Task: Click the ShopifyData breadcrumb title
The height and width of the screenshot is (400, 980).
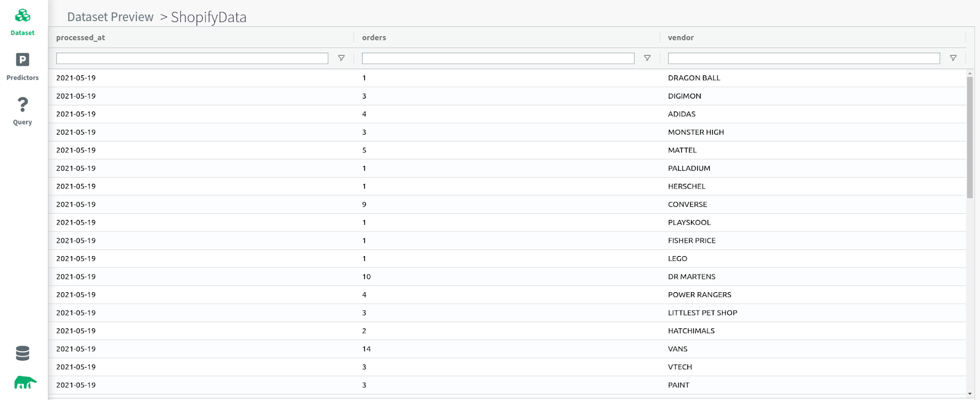Action: click(208, 17)
